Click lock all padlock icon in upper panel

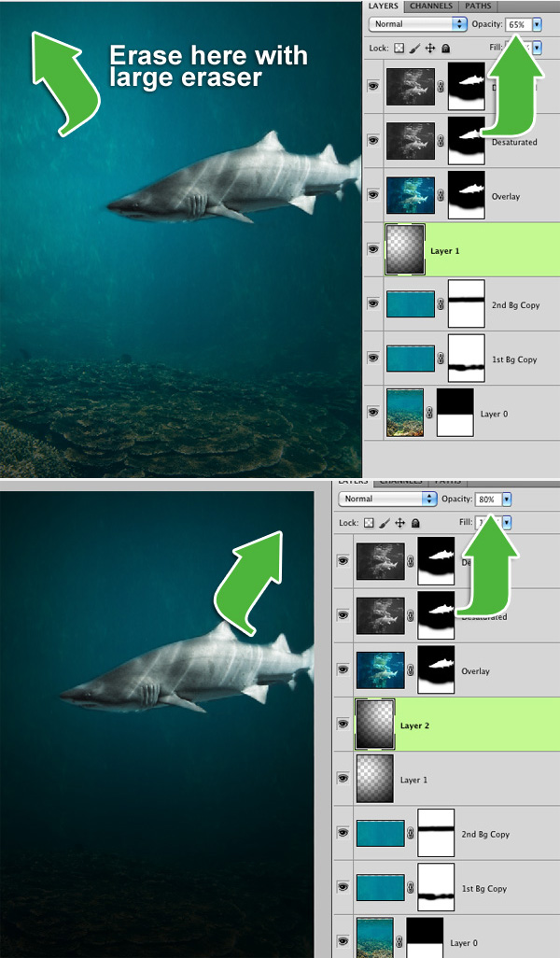coord(446,47)
